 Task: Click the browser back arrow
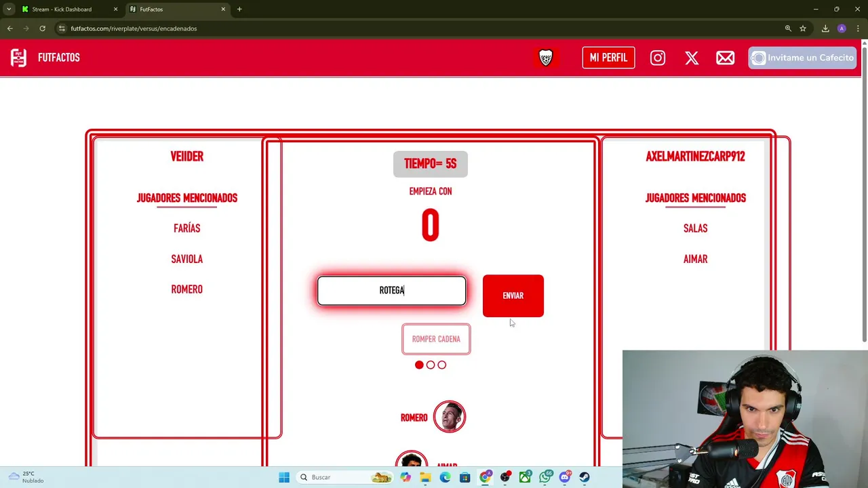coord(9,28)
